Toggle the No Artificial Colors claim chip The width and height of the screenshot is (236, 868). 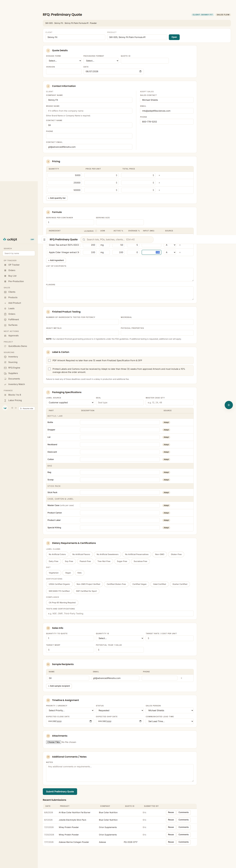pyautogui.click(x=57, y=554)
